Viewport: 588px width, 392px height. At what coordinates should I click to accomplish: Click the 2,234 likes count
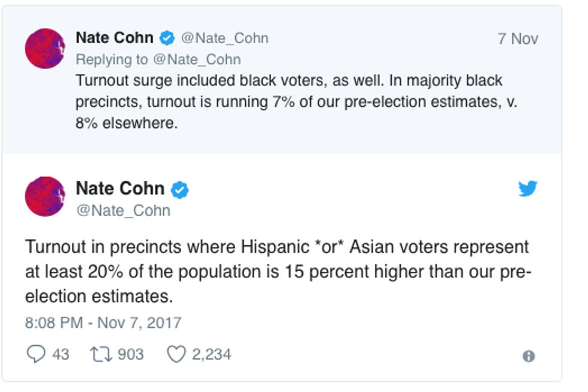pos(211,354)
